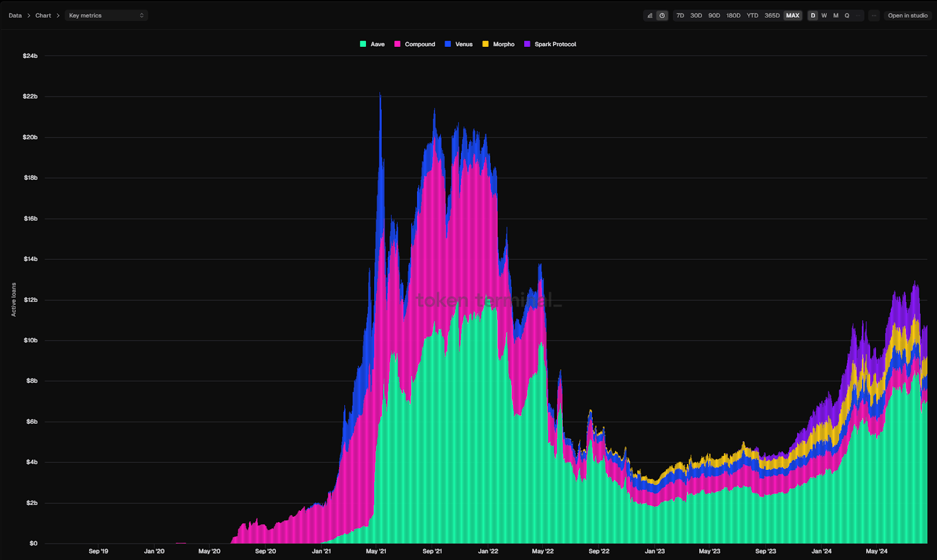The height and width of the screenshot is (560, 937).
Task: Select the YTD time range tab
Action: coord(752,15)
